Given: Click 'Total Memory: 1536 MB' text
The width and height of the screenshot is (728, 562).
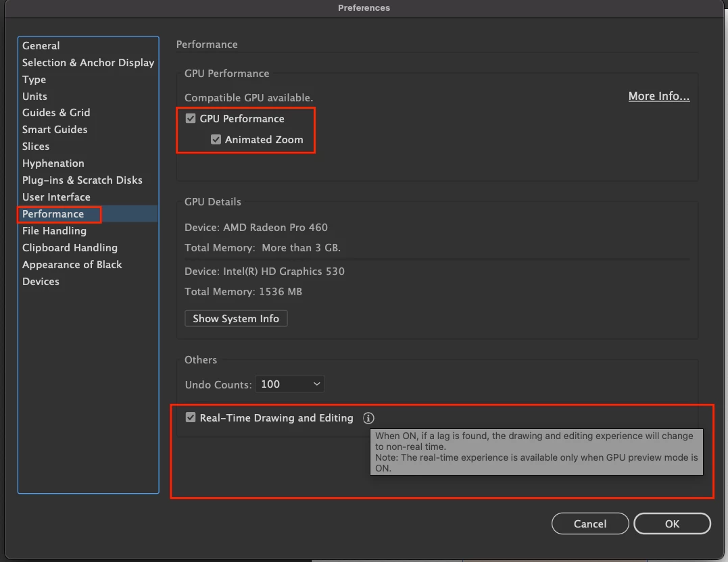Looking at the screenshot, I should 243,291.
